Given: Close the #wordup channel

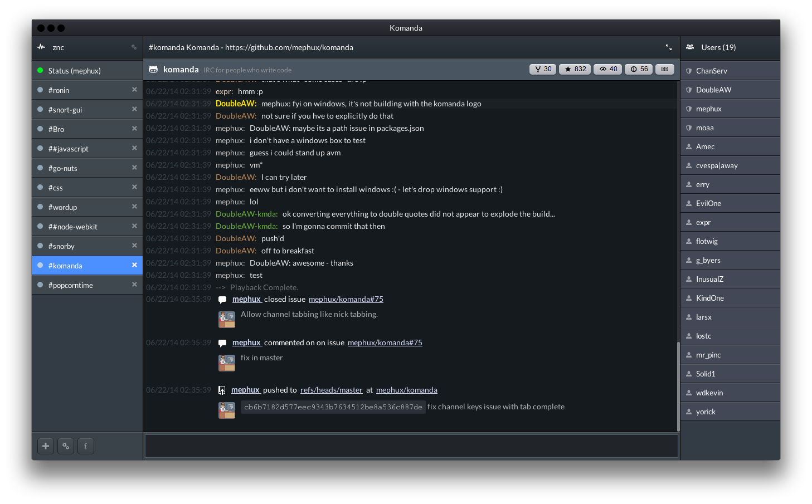Looking at the screenshot, I should pyautogui.click(x=134, y=207).
